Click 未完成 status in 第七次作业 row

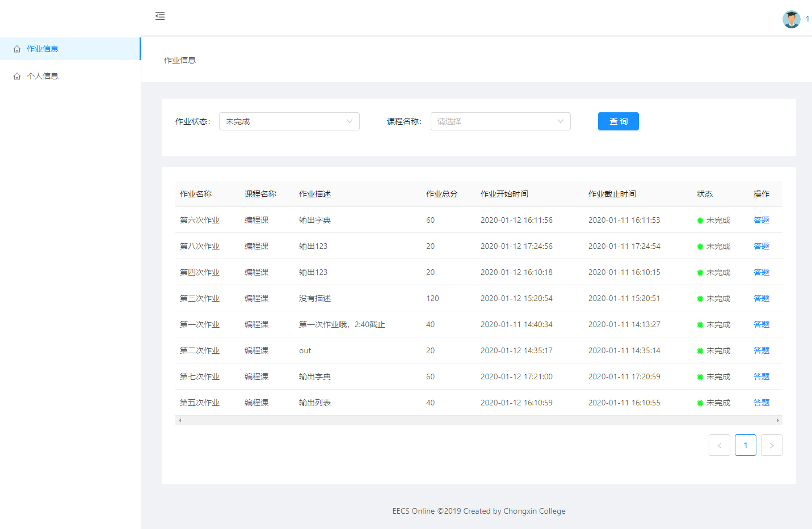718,376
